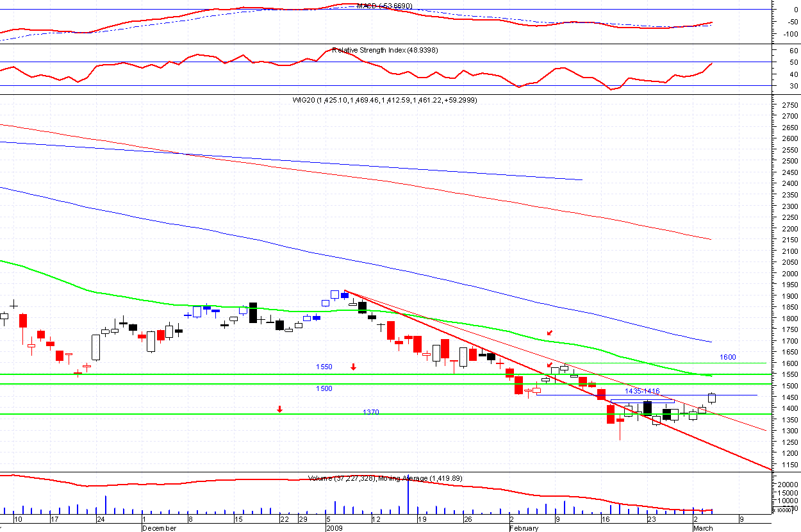This screenshot has width=801, height=532.
Task: Click the MACD indicator title label
Action: 384,6
